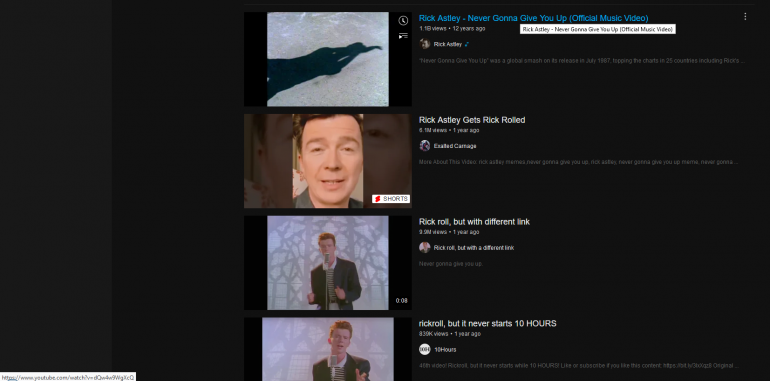Click the thumbnail with 0:08 duration
Screen dimensions: 770x381
click(328, 263)
